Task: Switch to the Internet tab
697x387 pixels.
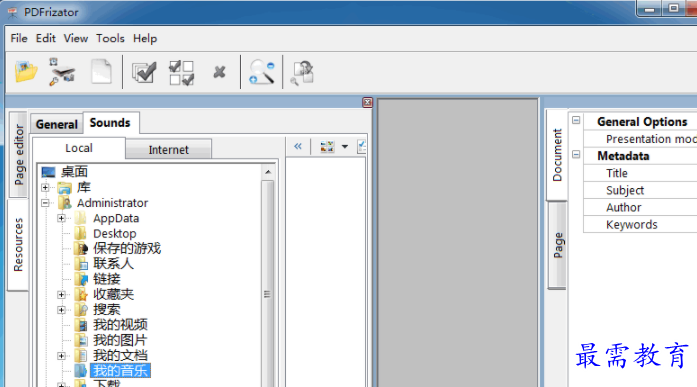Action: [168, 150]
